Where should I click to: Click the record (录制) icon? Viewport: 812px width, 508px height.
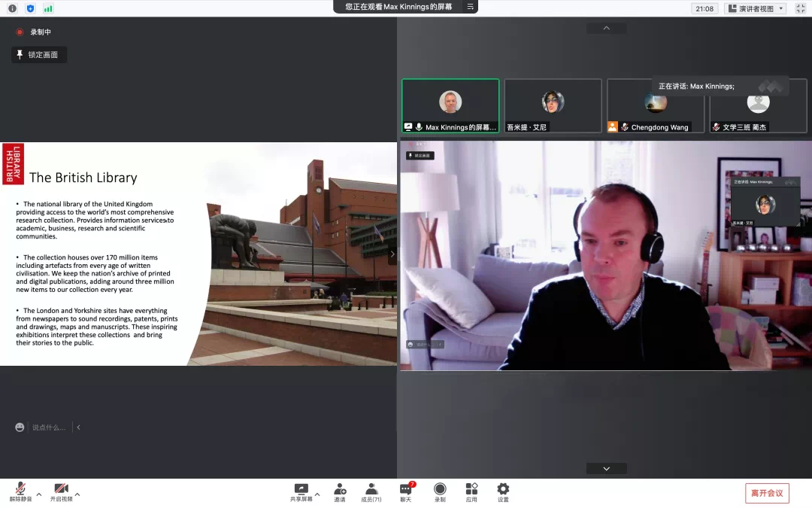(x=440, y=491)
